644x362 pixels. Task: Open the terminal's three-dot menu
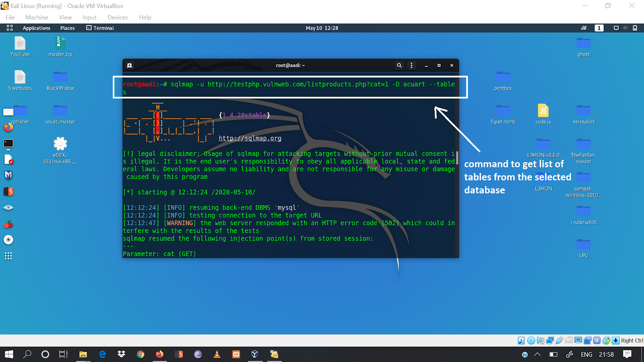click(x=411, y=65)
